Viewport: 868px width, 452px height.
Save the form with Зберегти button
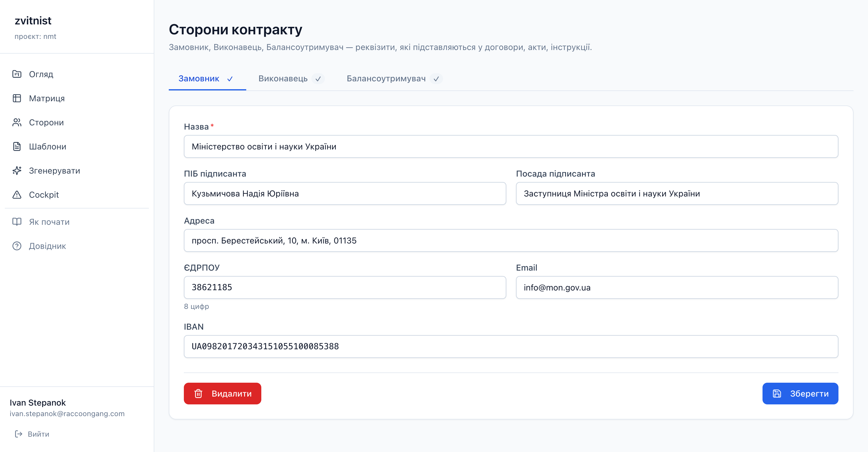click(800, 394)
